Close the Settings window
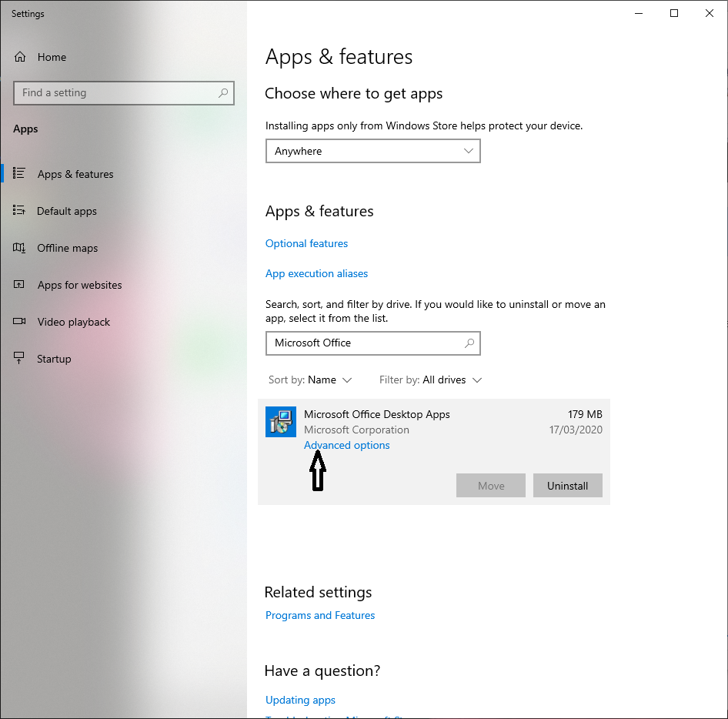This screenshot has height=719, width=728. tap(709, 13)
